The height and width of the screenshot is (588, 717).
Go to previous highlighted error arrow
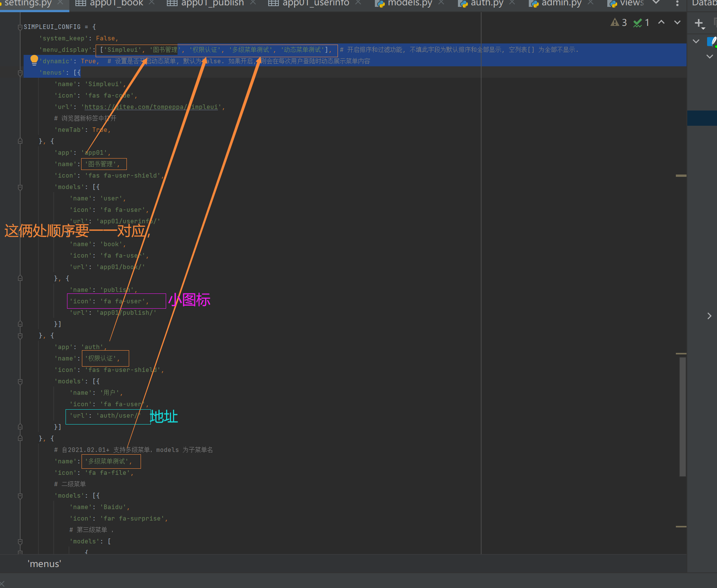coord(661,22)
